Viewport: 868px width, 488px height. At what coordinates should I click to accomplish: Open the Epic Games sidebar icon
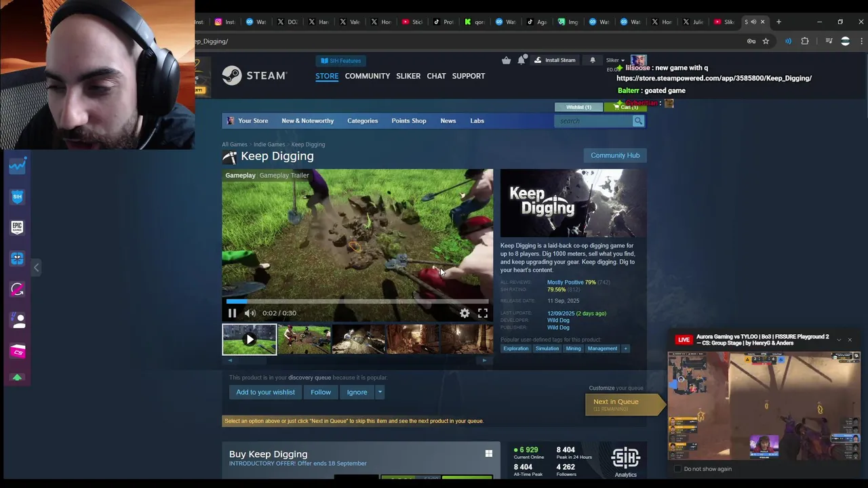(18, 227)
